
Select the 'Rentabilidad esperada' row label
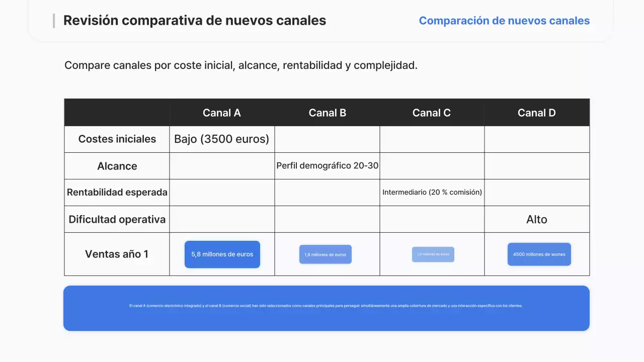point(117,192)
